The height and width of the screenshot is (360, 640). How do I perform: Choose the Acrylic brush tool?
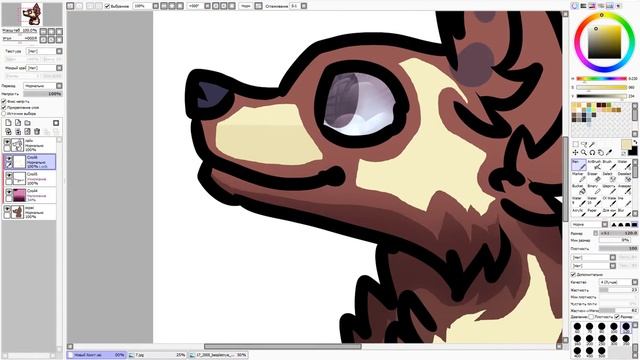point(578,213)
